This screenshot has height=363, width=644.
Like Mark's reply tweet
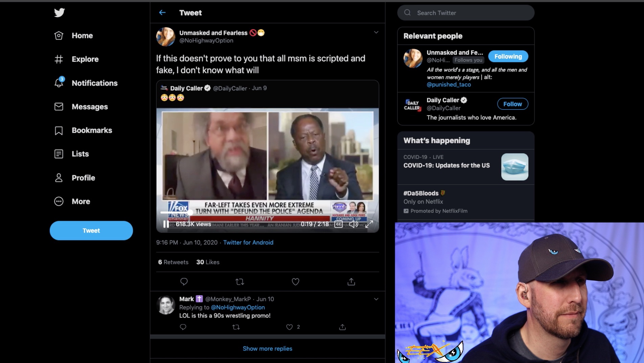[x=290, y=327]
